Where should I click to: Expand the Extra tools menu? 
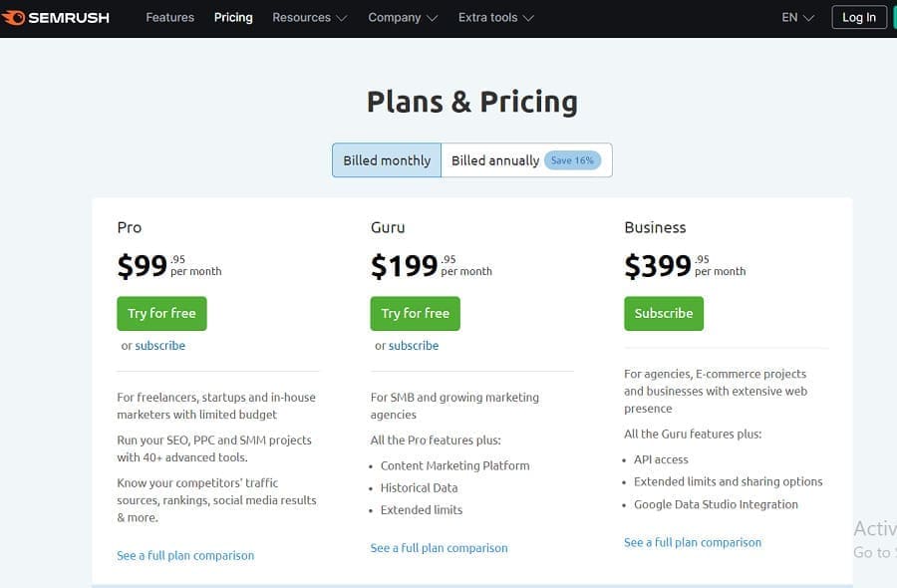point(495,18)
